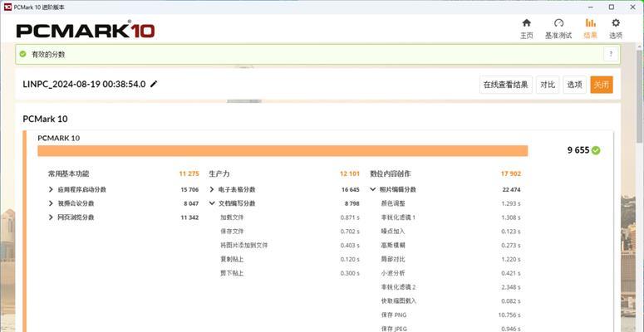Image resolution: width=644 pixels, height=332 pixels.
Task: Click the 8 047 video conferencing score
Action: point(191,203)
